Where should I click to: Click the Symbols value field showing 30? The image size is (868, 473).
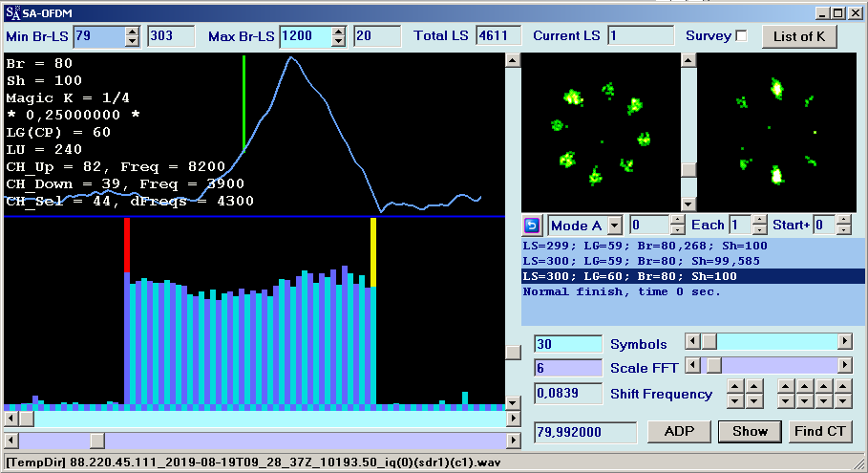coord(568,344)
